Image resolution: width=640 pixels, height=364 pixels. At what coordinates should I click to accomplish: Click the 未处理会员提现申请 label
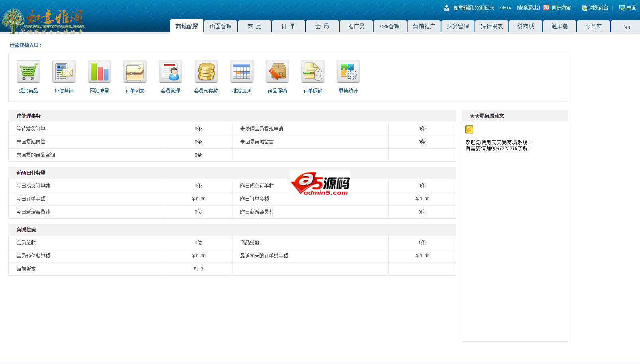(x=262, y=129)
